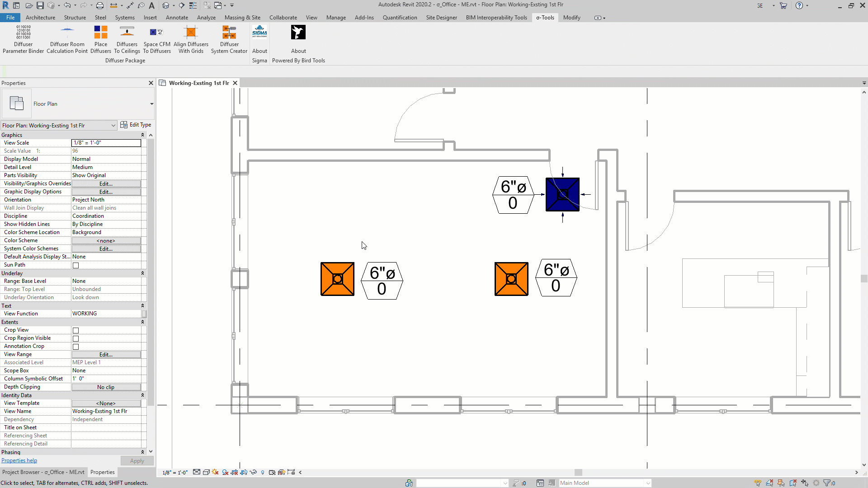Check the Annotation Crop checkbox

[x=76, y=347]
